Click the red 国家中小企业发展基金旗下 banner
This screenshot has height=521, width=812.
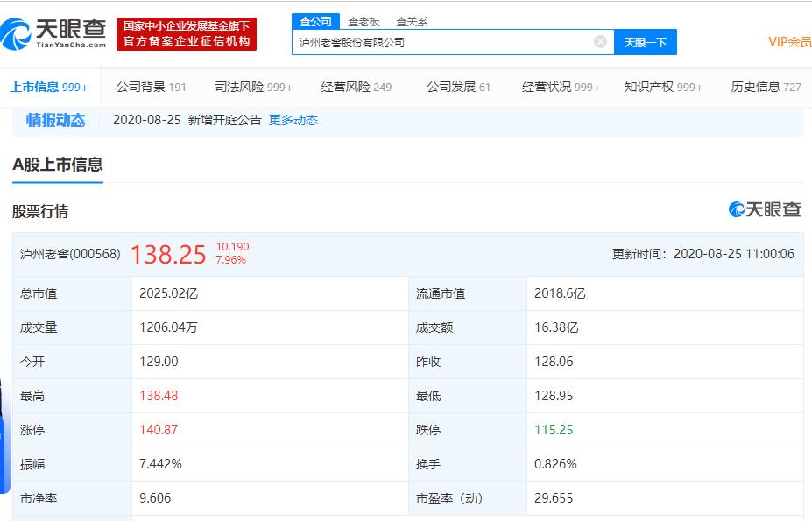pyautogui.click(x=187, y=33)
